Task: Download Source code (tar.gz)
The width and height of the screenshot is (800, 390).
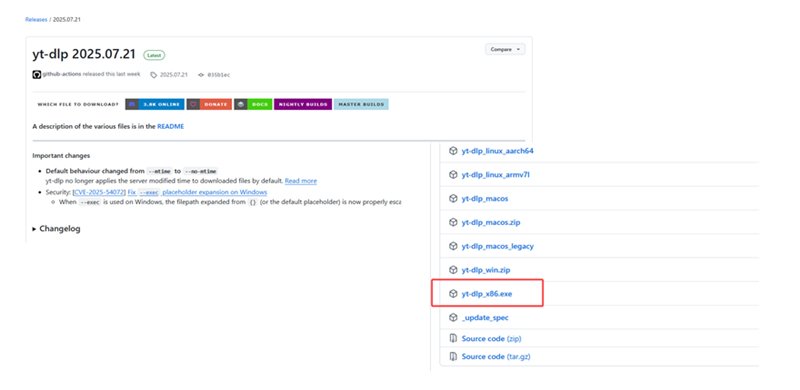Action: pyautogui.click(x=496, y=356)
